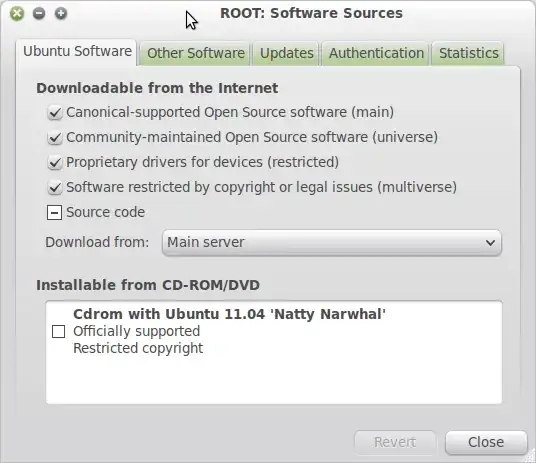Screen dimensions: 536x463
Task: Click the minimize window icon
Action: click(39, 14)
